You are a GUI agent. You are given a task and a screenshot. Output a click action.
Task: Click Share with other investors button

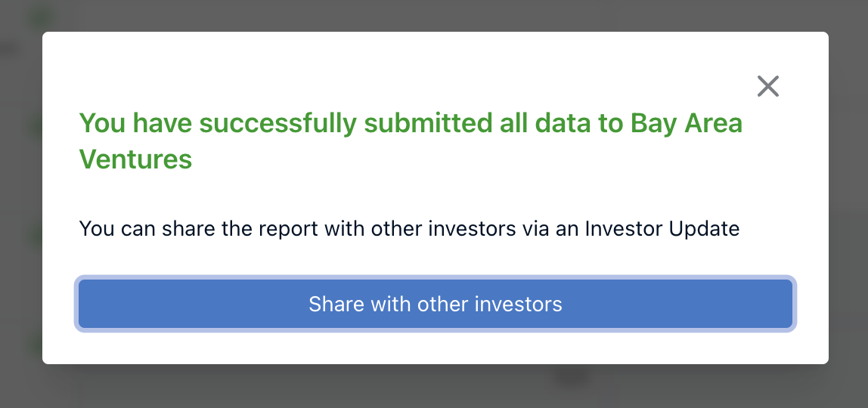pyautogui.click(x=436, y=304)
